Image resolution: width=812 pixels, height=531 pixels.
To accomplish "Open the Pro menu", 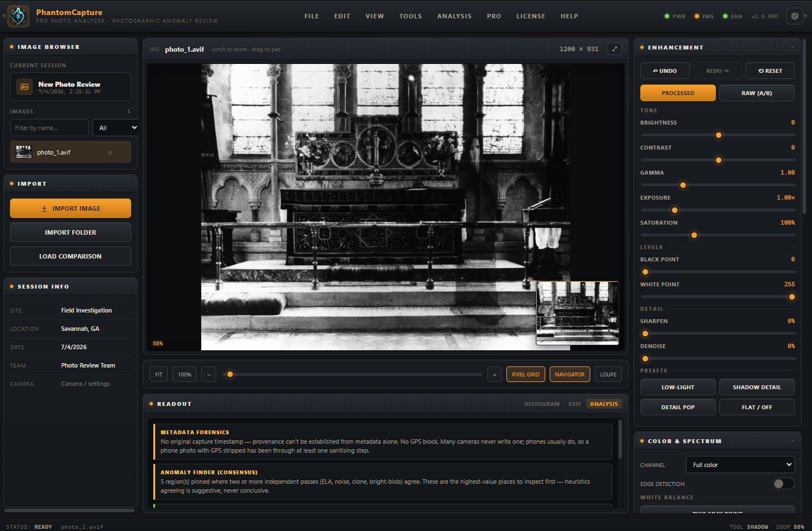I will tap(494, 16).
